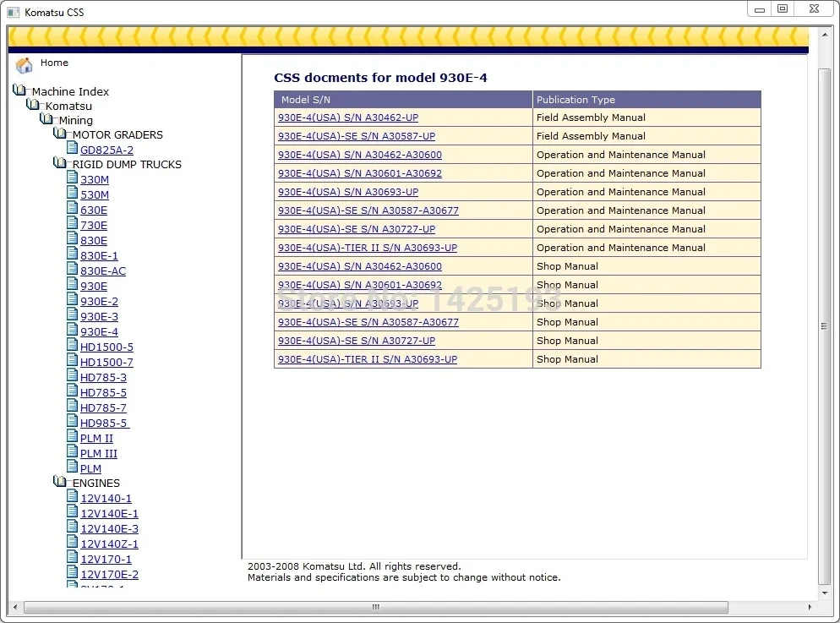840x623 pixels.
Task: Click the Model S/N column header
Action: [x=304, y=99]
